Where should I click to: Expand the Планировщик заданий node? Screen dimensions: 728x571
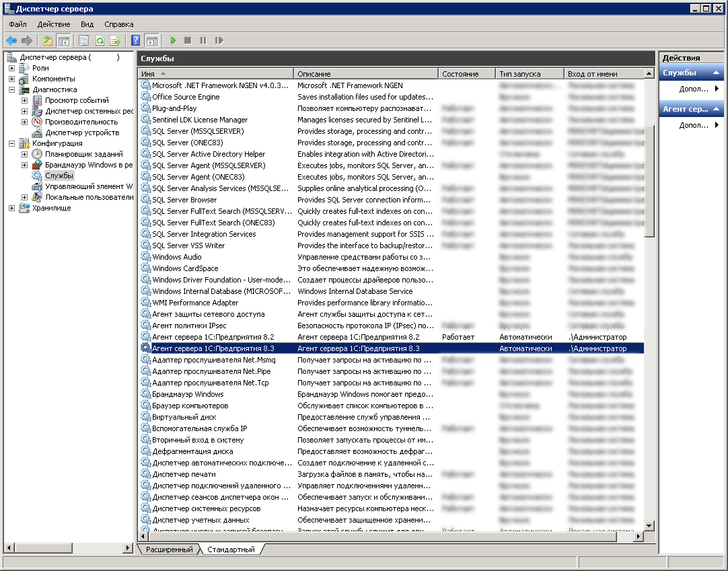[x=25, y=154]
